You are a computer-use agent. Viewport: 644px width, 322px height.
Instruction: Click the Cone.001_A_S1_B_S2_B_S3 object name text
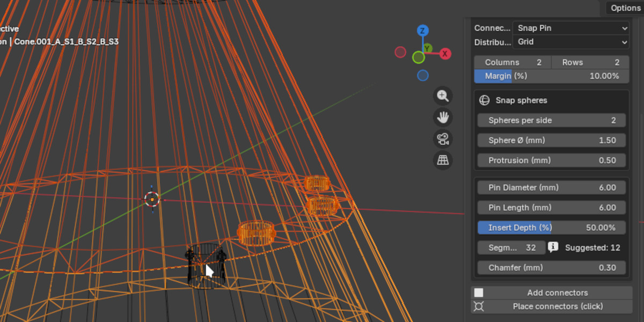click(67, 41)
